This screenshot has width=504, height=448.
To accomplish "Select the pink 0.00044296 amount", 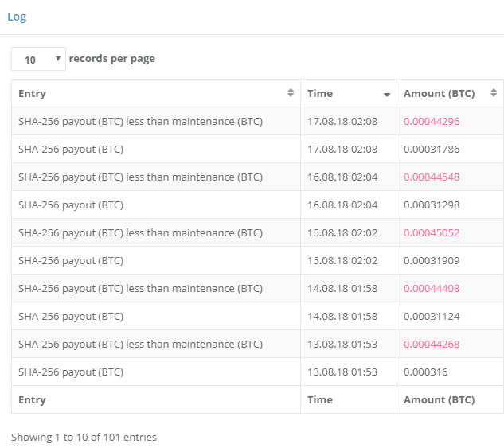I will pyautogui.click(x=432, y=121).
